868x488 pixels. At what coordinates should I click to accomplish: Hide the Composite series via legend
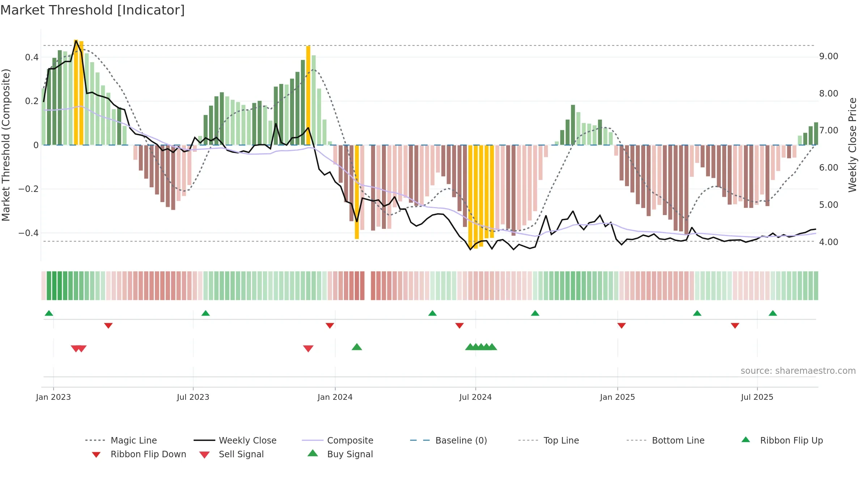point(338,440)
